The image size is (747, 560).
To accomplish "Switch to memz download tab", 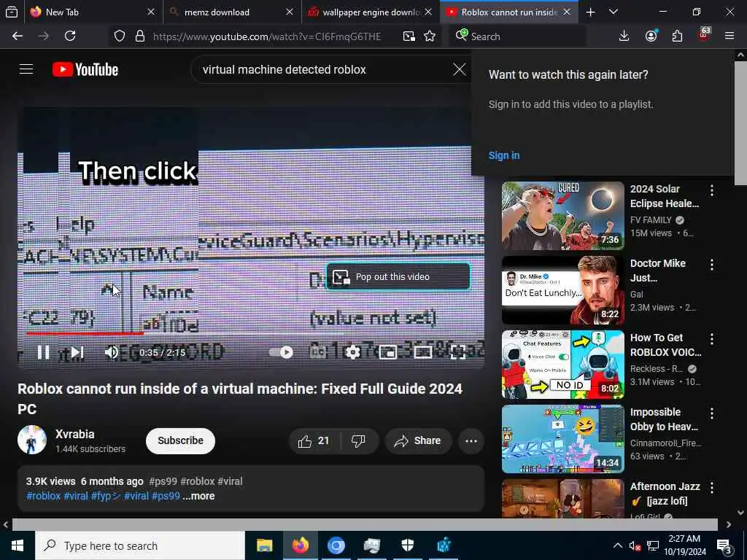I will click(231, 12).
